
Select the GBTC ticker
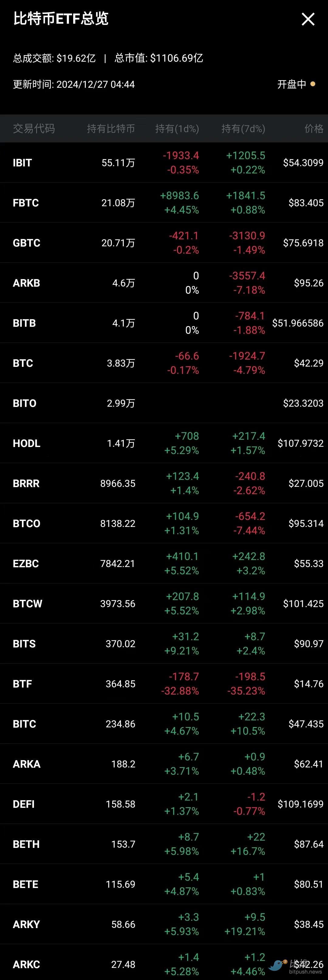point(27,243)
